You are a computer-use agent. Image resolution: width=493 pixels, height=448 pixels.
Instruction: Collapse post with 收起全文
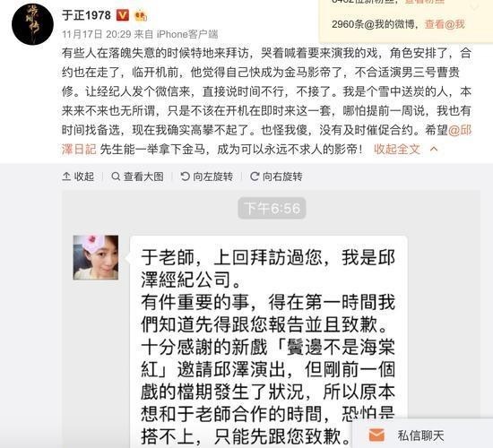[x=397, y=149]
